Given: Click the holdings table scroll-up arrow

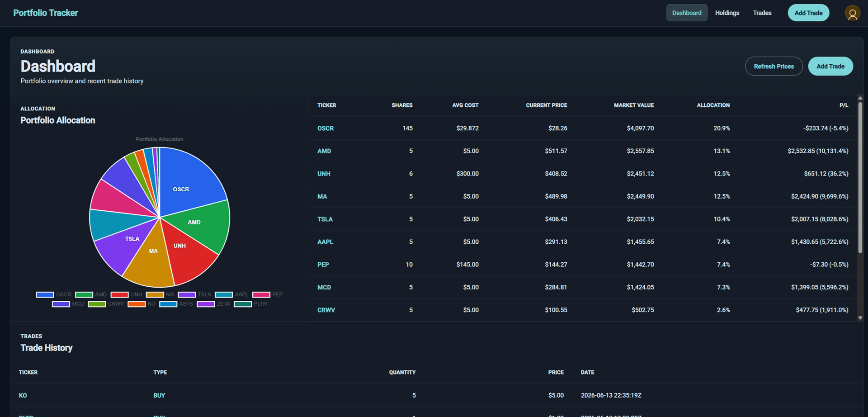Looking at the screenshot, I should pyautogui.click(x=860, y=98).
